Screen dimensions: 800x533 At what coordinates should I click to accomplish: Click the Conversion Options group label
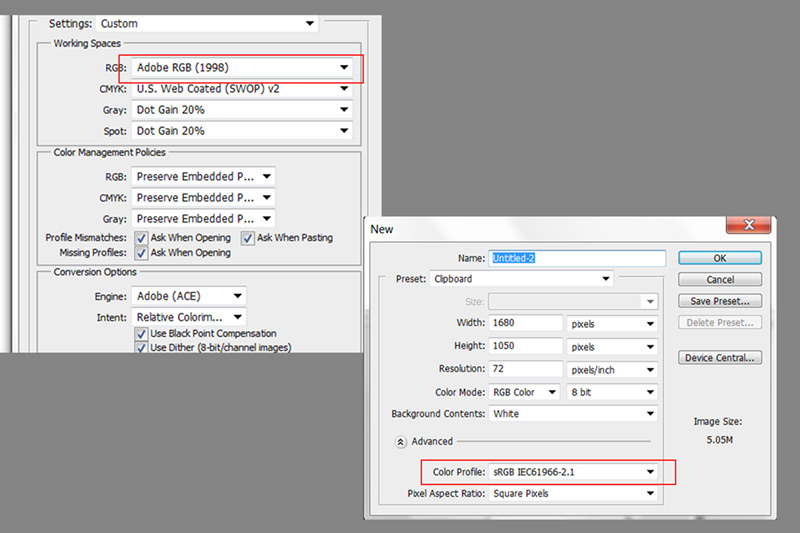click(95, 272)
